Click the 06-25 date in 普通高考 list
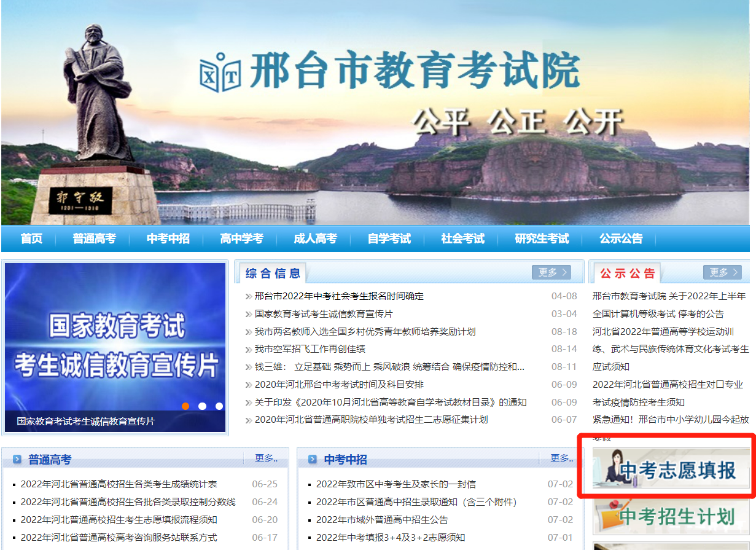 (x=265, y=484)
